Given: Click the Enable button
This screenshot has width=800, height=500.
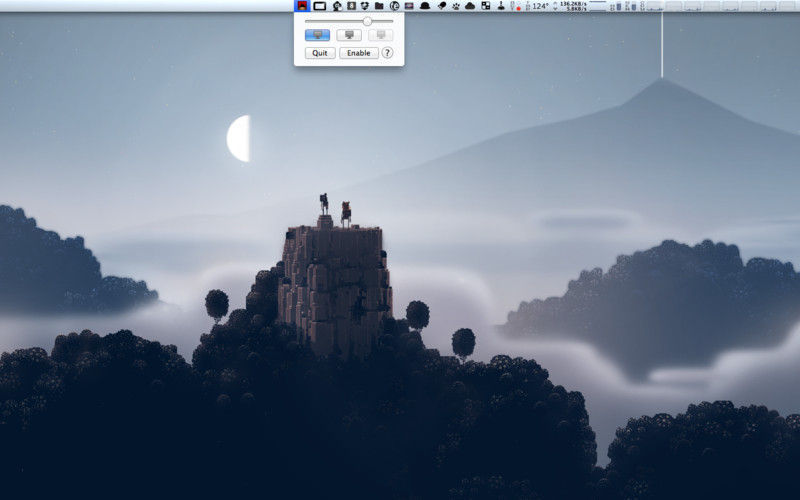Looking at the screenshot, I should click(359, 53).
